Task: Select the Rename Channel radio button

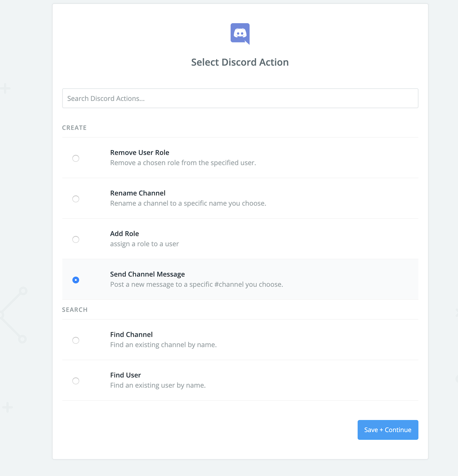Action: coord(76,199)
